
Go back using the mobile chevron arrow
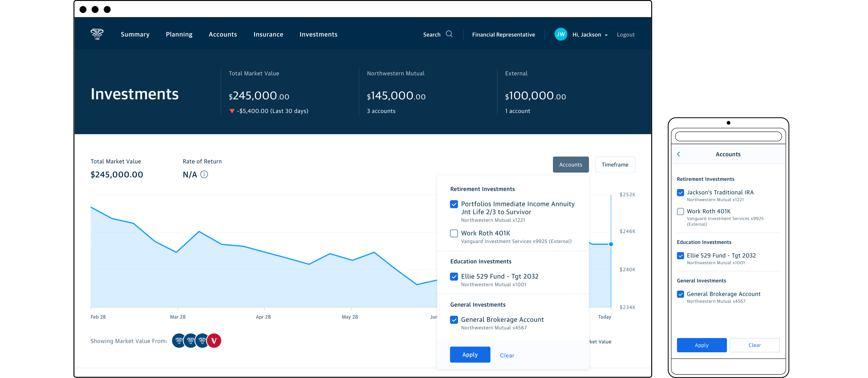678,154
